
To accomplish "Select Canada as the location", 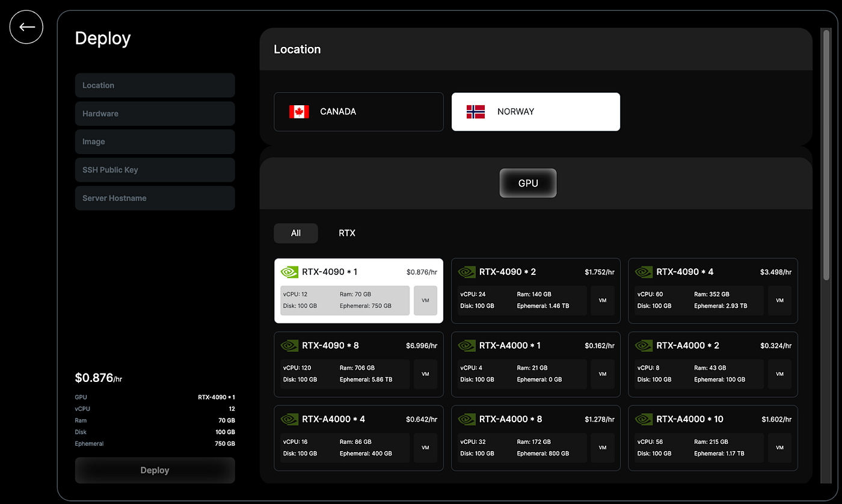I will coord(358,112).
